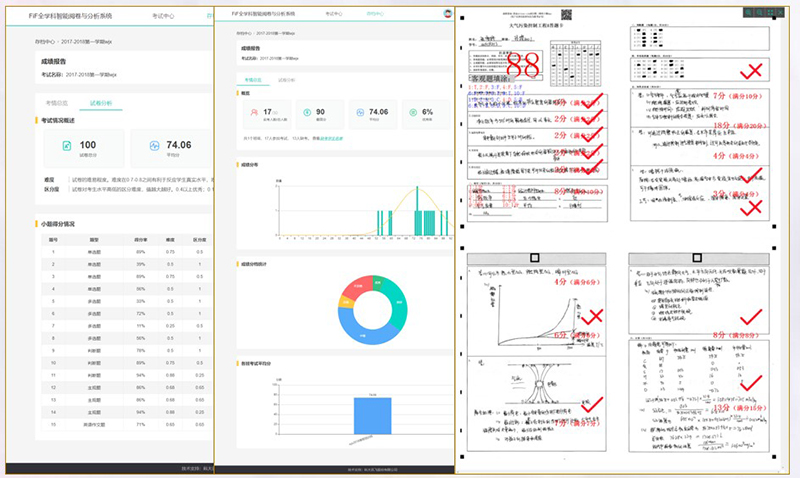Click FiF system title in left window header

click(x=70, y=16)
